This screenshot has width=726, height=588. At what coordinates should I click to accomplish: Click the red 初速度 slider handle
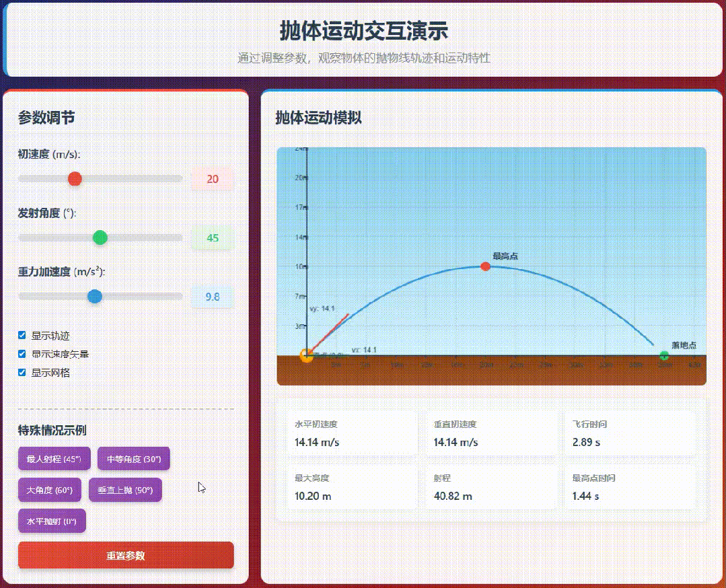coord(75,178)
